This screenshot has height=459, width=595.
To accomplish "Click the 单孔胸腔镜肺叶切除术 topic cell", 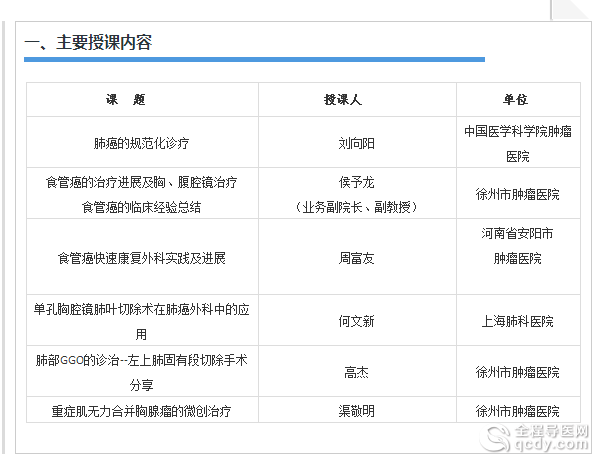I will [141, 322].
